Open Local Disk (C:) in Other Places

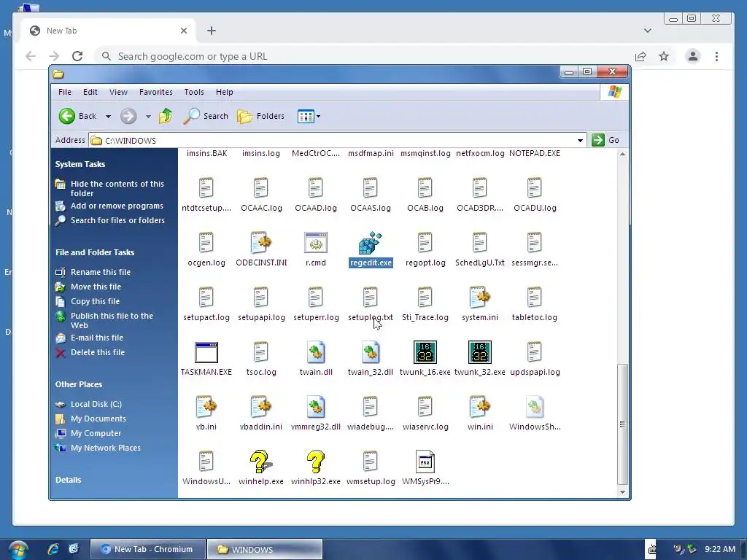[x=96, y=404]
